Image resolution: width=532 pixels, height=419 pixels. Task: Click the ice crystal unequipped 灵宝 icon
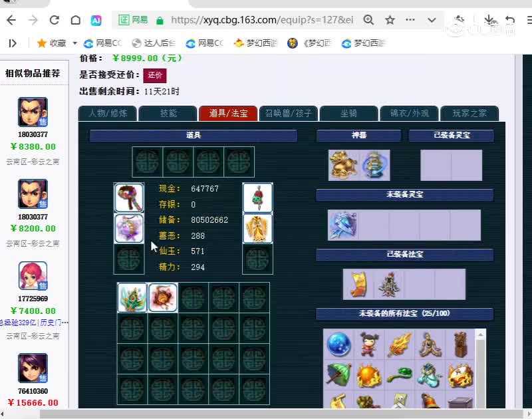coord(343,225)
